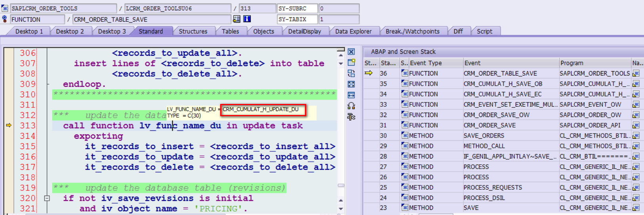Open the Diff tab
This screenshot has height=215, width=644.
(458, 31)
